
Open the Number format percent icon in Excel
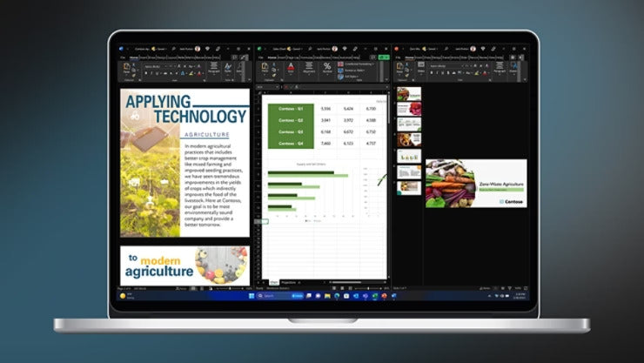pyautogui.click(x=327, y=68)
